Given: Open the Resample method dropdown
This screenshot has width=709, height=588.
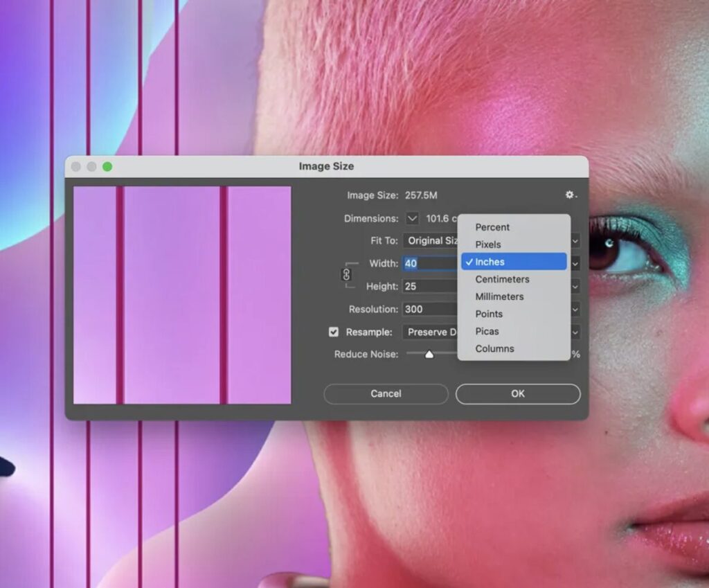Looking at the screenshot, I should tap(430, 332).
